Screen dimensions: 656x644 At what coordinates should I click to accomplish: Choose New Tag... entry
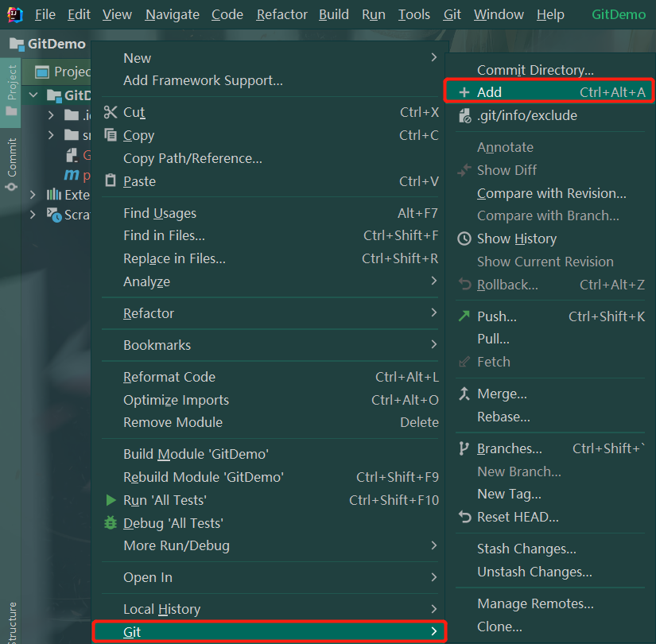pyautogui.click(x=550, y=494)
